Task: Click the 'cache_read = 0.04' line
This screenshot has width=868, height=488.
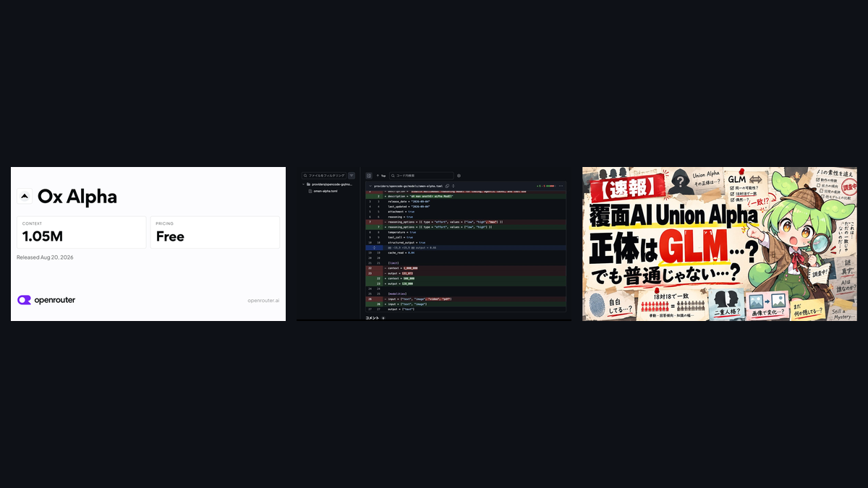Action: coord(465,253)
